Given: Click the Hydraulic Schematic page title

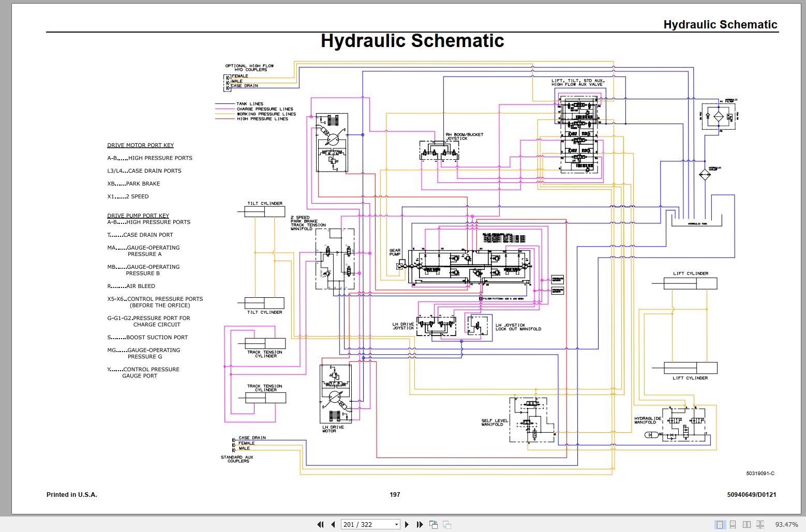Looking at the screenshot, I should point(412,40).
